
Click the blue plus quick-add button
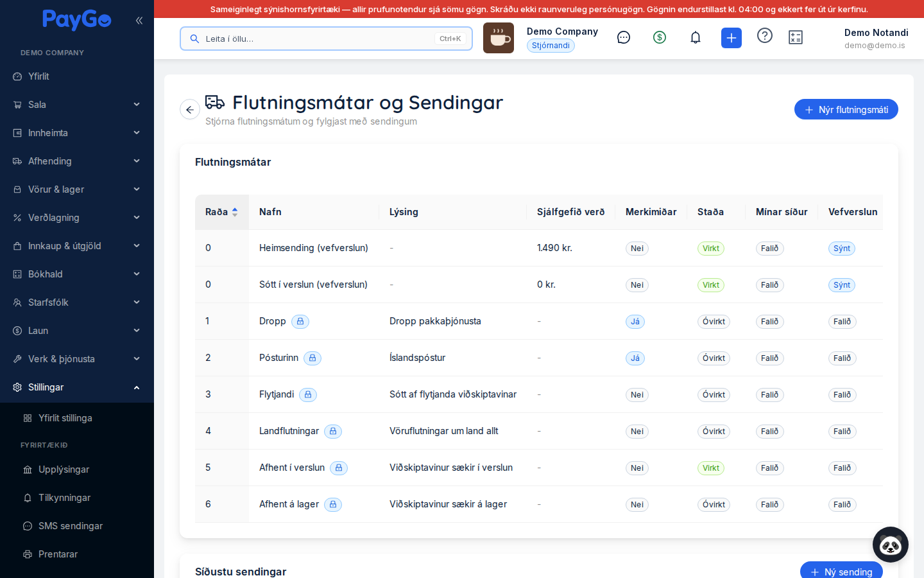tap(732, 38)
